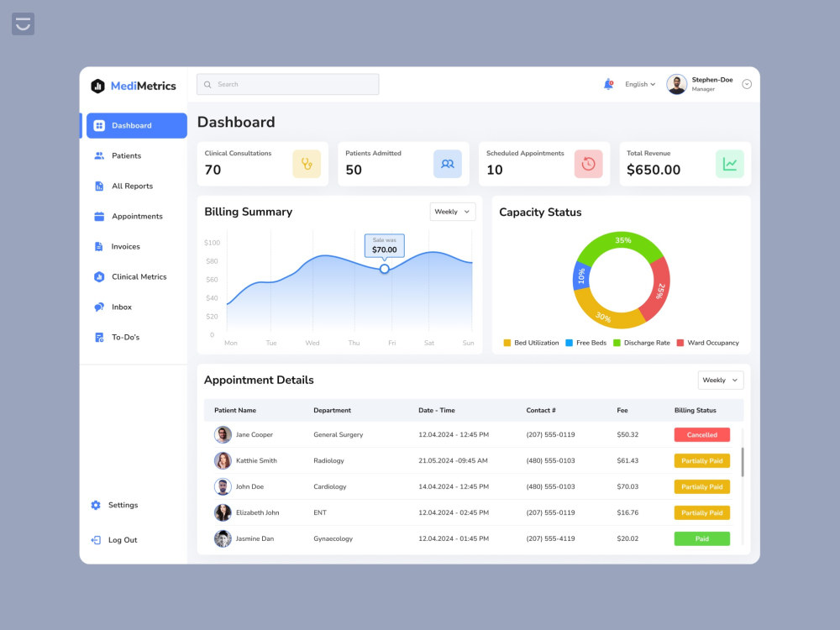Click the Fee column header
840x630 pixels.
tap(622, 411)
